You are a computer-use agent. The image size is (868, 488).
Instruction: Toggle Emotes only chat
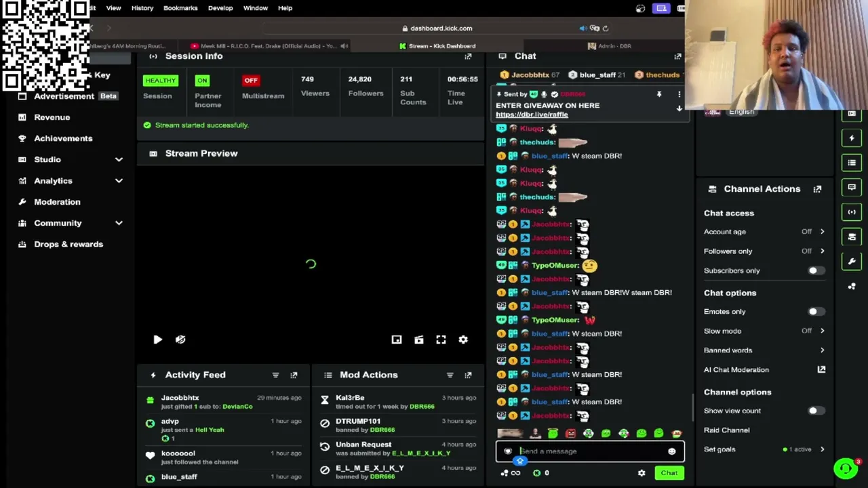click(x=816, y=312)
